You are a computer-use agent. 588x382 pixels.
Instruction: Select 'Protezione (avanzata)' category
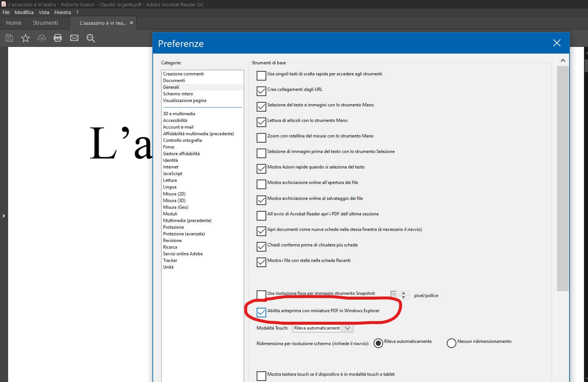click(x=184, y=234)
